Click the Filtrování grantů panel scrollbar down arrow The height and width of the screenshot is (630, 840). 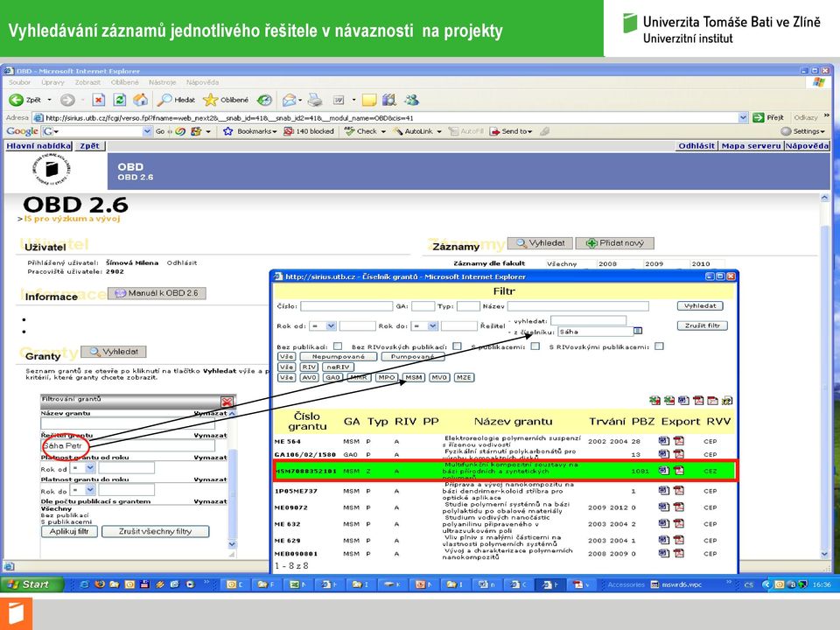click(x=232, y=544)
